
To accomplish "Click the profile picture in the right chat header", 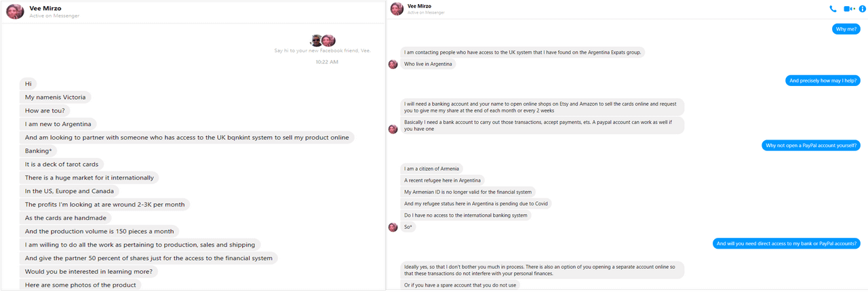I will point(397,9).
